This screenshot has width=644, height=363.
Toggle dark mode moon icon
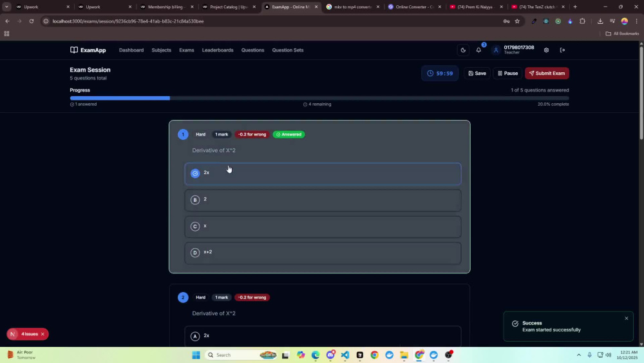[463, 50]
